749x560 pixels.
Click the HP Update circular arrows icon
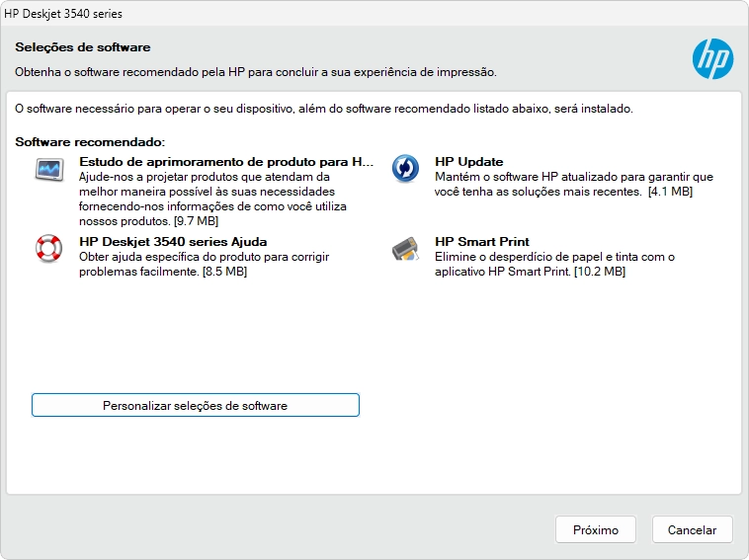pyautogui.click(x=405, y=168)
